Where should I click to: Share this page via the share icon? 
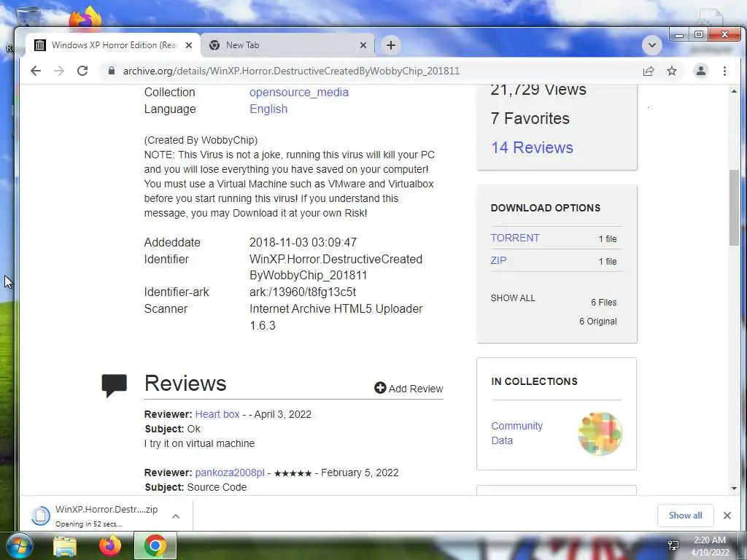[x=649, y=71]
